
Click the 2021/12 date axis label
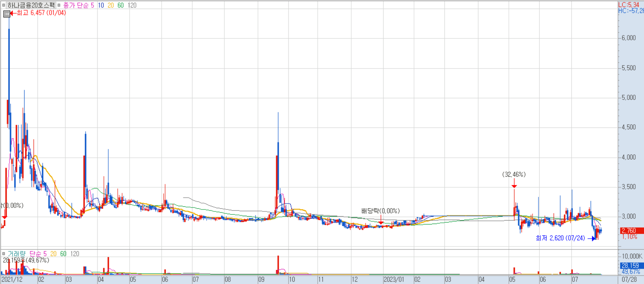[12, 279]
